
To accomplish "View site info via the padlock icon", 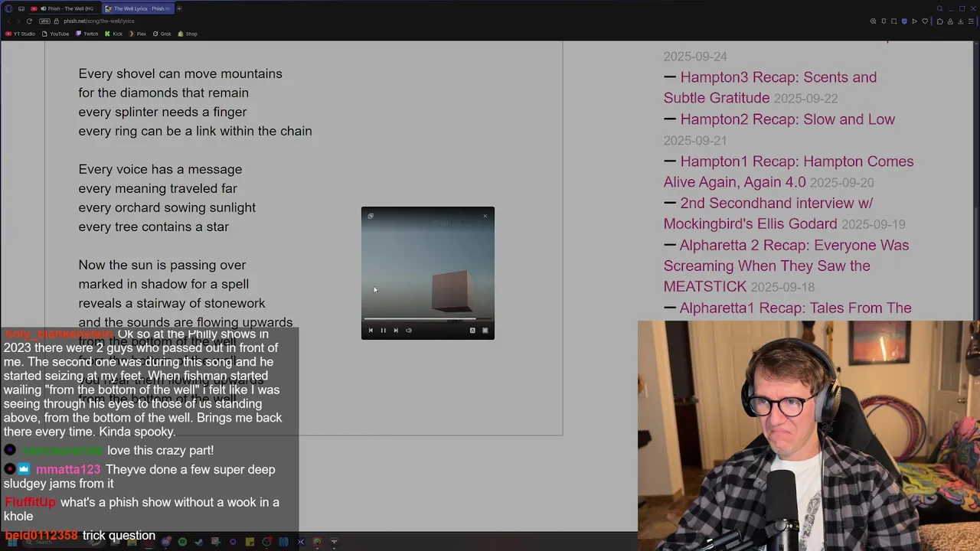I will 57,21.
